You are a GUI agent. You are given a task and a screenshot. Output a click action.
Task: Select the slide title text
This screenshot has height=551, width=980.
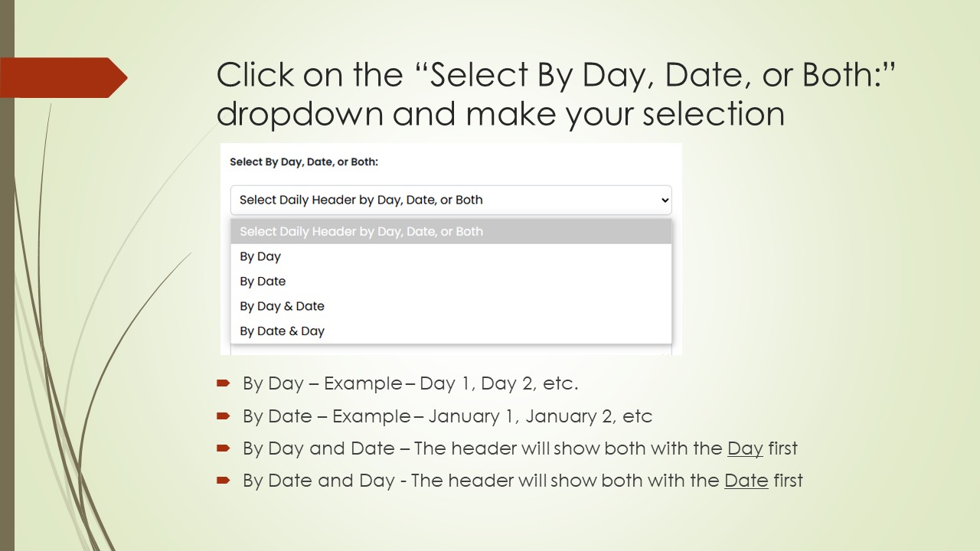point(555,94)
